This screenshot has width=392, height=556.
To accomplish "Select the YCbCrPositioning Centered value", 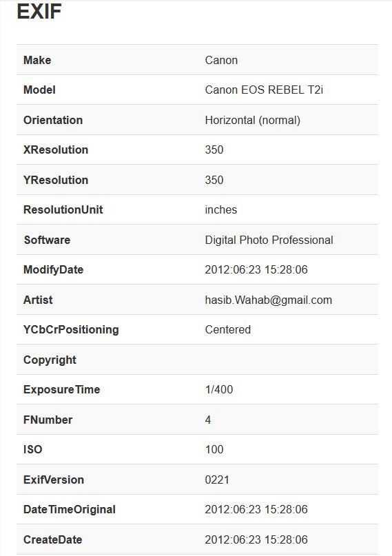I will click(x=227, y=329).
